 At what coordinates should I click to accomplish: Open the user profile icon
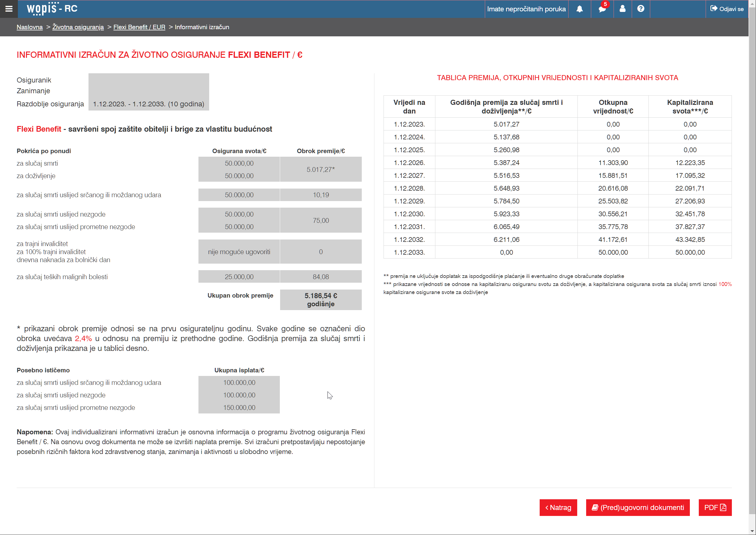pos(622,9)
